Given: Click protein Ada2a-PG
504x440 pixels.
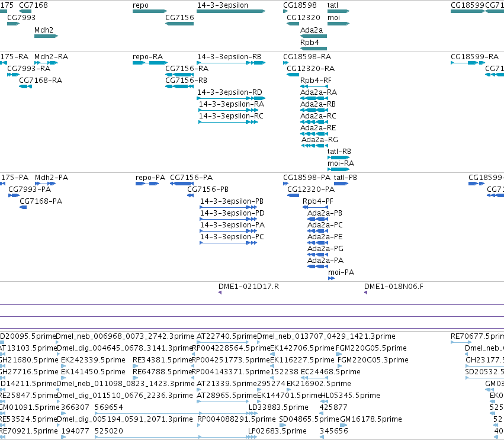Looking at the screenshot, I should pos(317,255).
